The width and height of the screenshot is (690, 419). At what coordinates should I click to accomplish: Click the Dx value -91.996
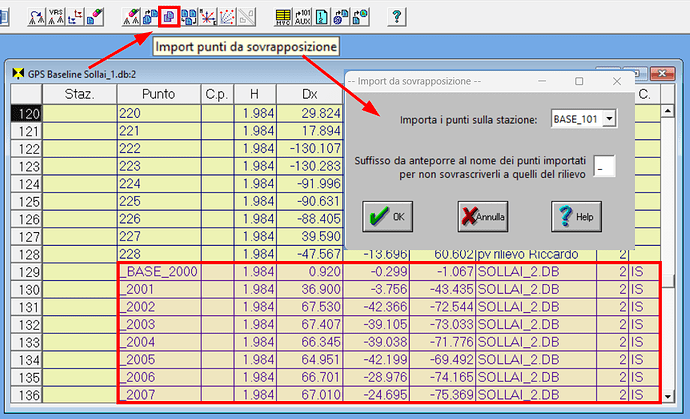tap(310, 184)
